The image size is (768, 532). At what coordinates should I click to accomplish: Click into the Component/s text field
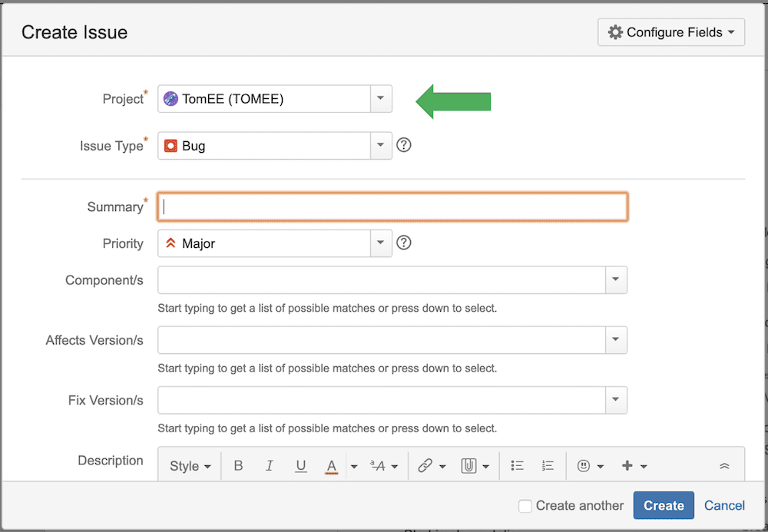click(382, 280)
